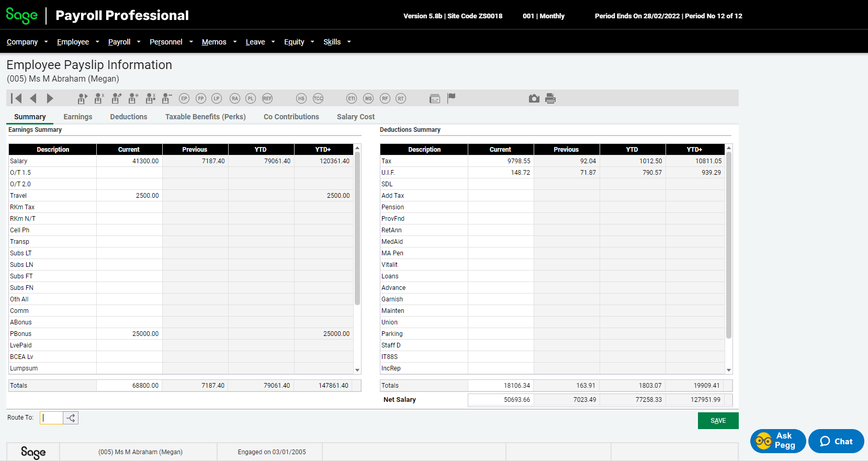Image resolution: width=868 pixels, height=461 pixels.
Task: Click the employee icon with X and dot
Action: coord(151,98)
